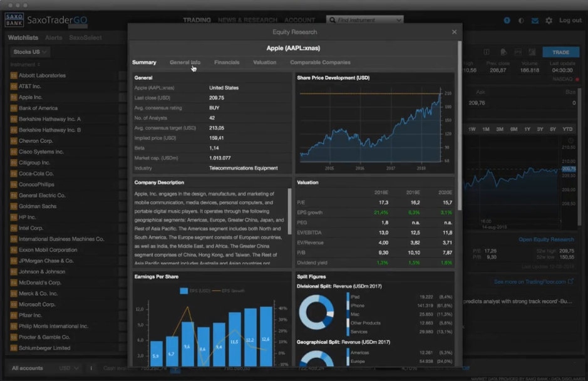Click the info panel icon near TRADE
Image resolution: width=588 pixels, height=381 pixels.
pyautogui.click(x=487, y=52)
